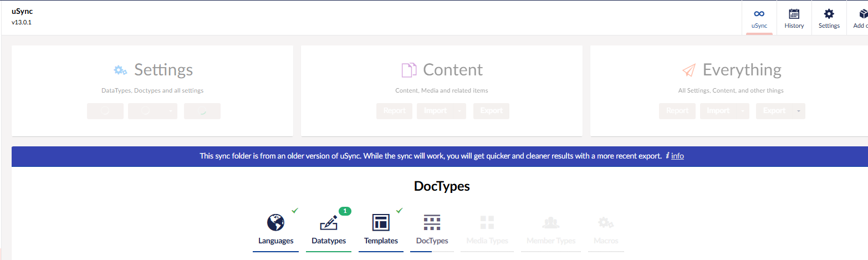This screenshot has width=868, height=260.
Task: Click the green checkmark beside Languages
Action: pos(295,210)
